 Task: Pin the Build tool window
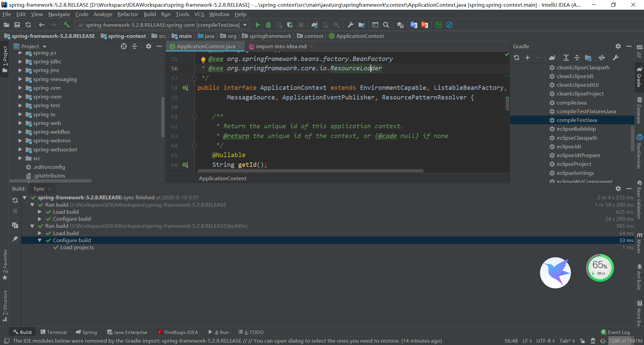point(15,239)
